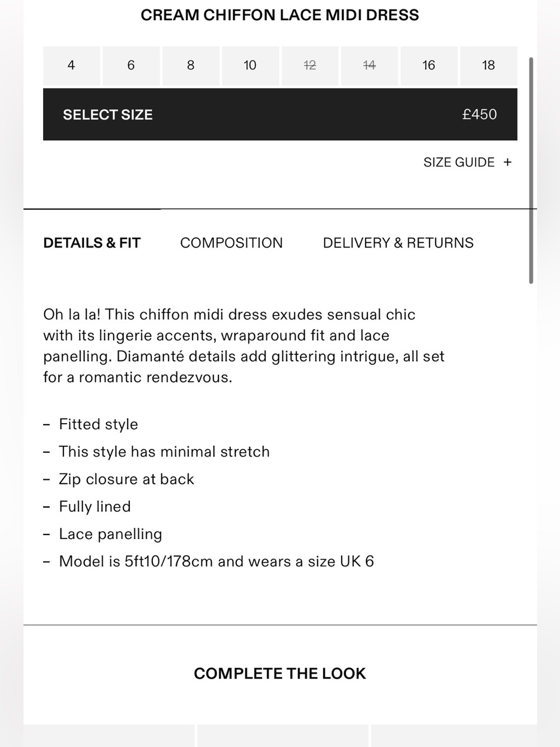Image resolution: width=560 pixels, height=747 pixels.
Task: Click the vertical scrollbar thumb
Action: pos(531,170)
